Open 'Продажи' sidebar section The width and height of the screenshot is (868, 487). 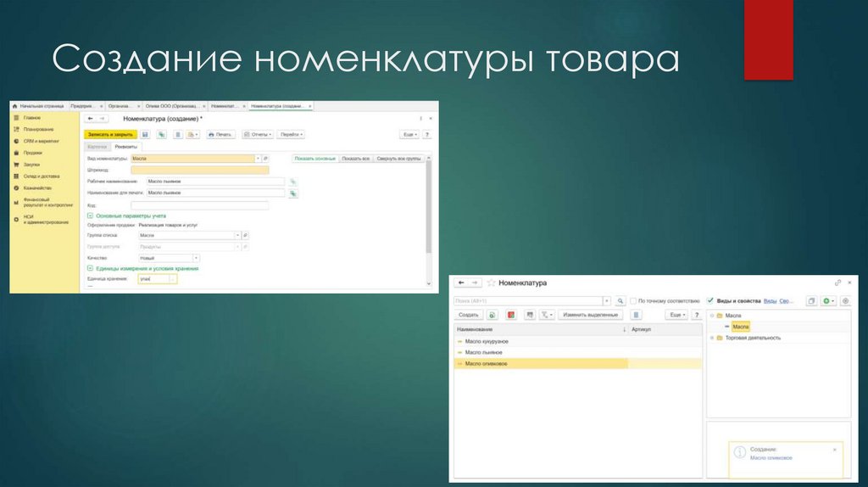click(32, 153)
